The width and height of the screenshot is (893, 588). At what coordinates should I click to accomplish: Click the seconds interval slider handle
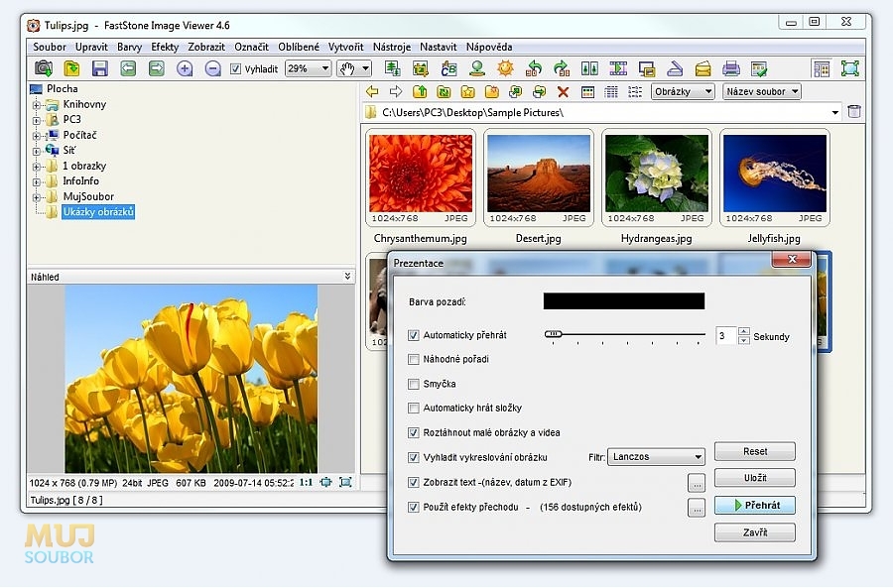pyautogui.click(x=553, y=334)
